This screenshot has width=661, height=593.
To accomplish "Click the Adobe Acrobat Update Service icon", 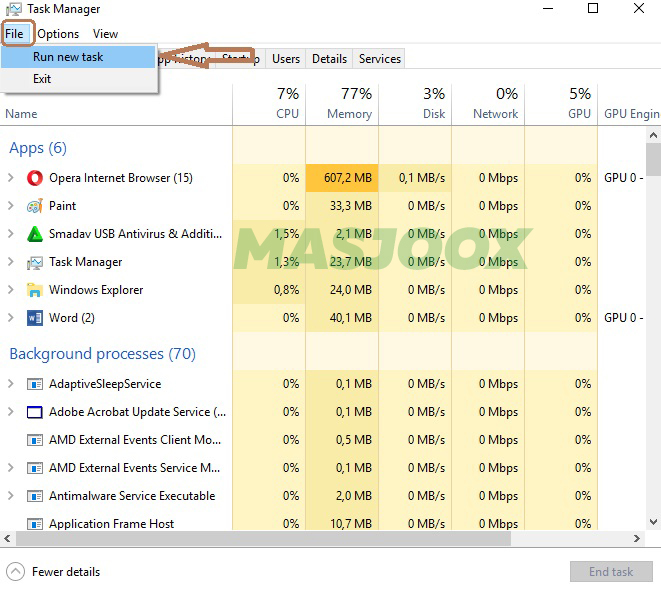I will click(x=35, y=412).
